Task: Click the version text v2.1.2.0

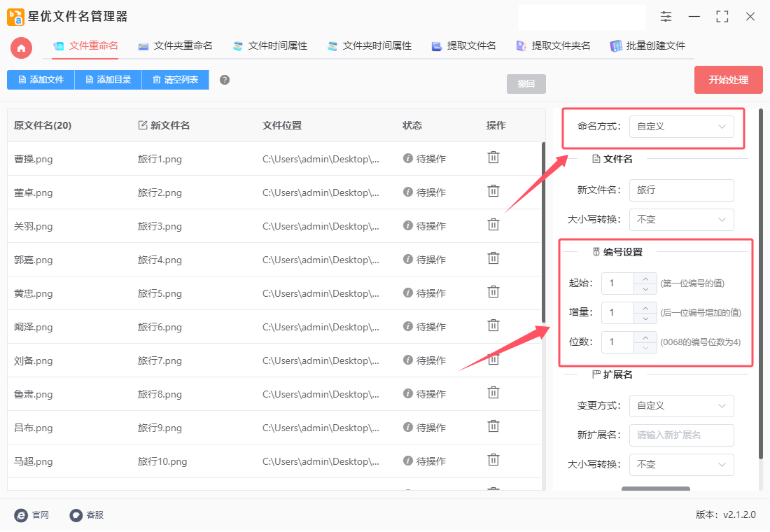Action: click(739, 514)
